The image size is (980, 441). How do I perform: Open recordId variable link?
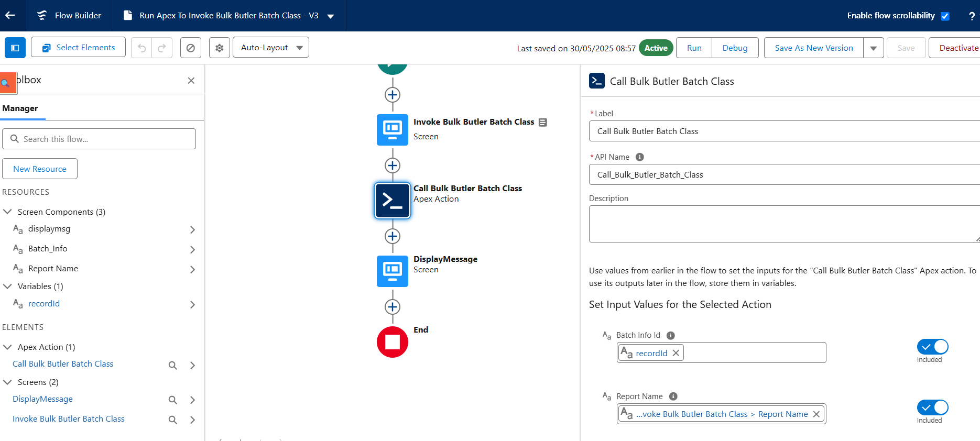coord(44,303)
